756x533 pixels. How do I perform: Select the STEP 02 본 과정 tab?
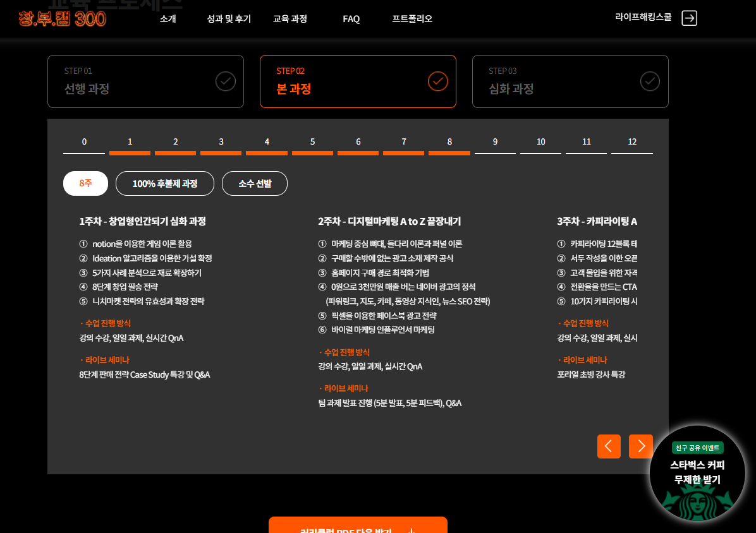[x=358, y=81]
